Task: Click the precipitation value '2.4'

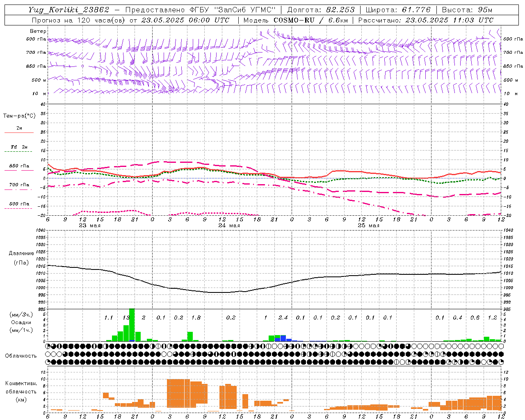Action: 283,317
